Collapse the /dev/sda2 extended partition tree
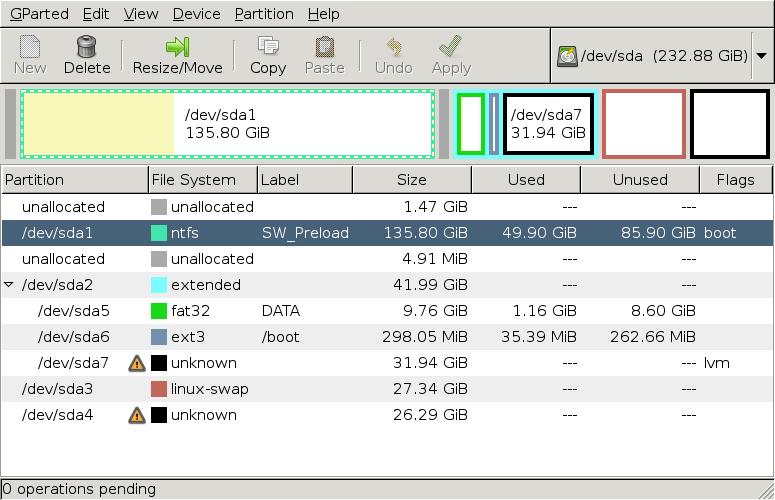The height and width of the screenshot is (500, 775). point(8,285)
